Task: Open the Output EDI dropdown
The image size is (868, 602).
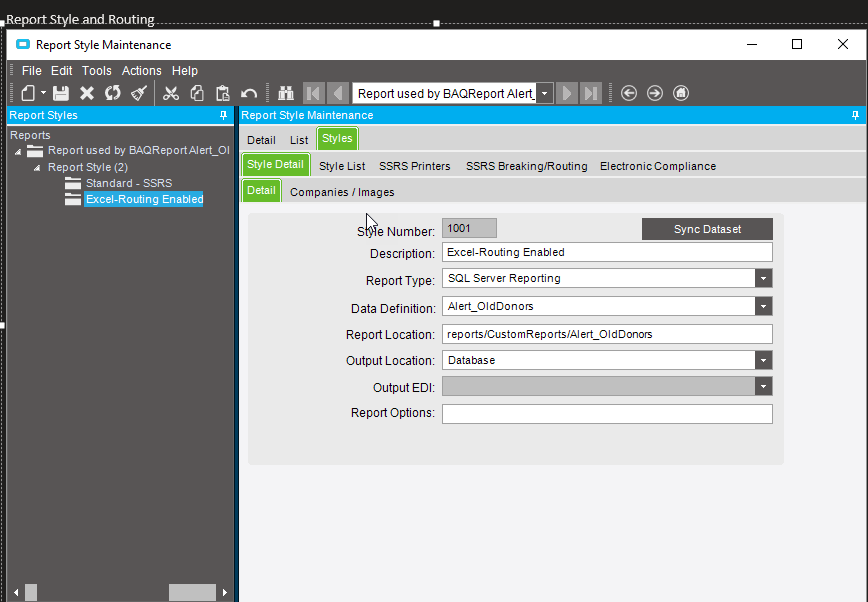Action: [x=763, y=387]
